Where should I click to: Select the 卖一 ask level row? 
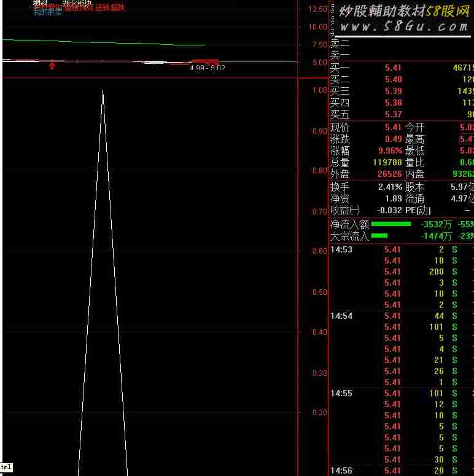point(402,55)
